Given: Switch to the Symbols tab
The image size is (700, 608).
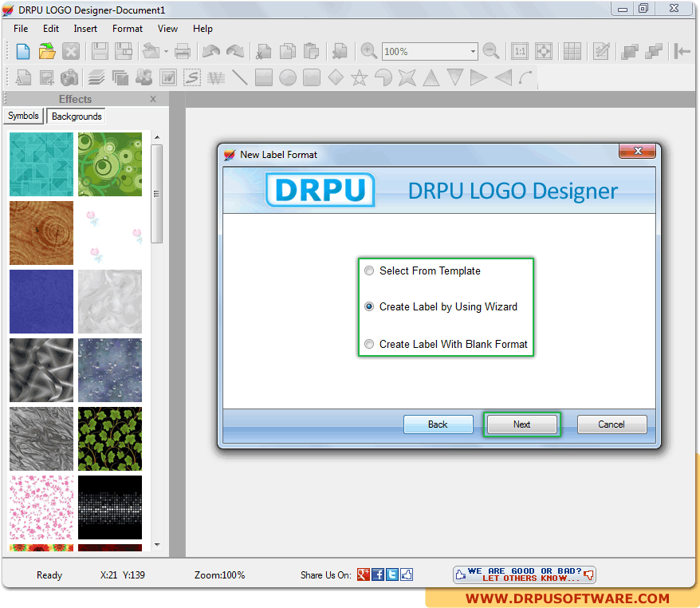Looking at the screenshot, I should [23, 116].
